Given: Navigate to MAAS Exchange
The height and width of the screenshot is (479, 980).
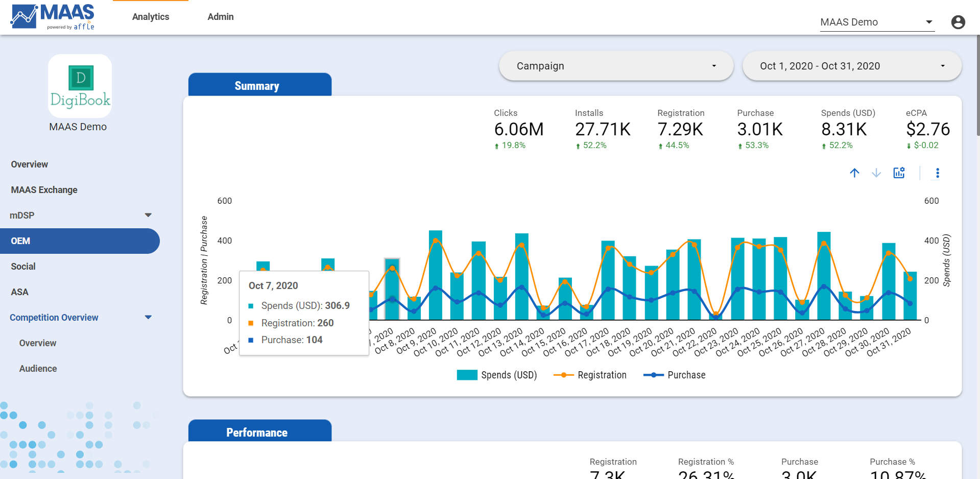Looking at the screenshot, I should [44, 189].
